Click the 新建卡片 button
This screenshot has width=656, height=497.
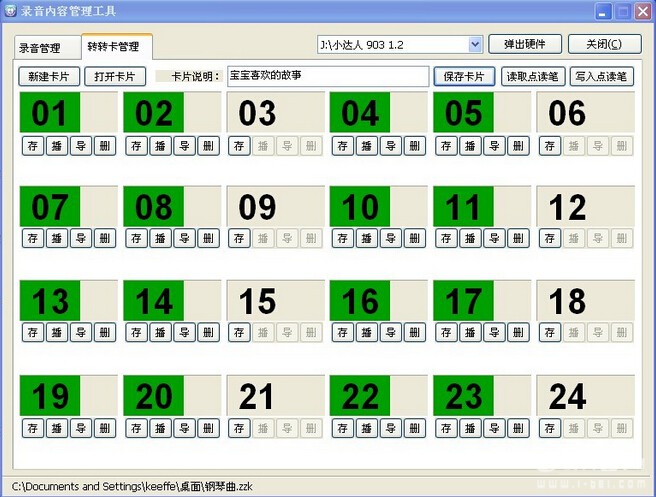pos(47,77)
